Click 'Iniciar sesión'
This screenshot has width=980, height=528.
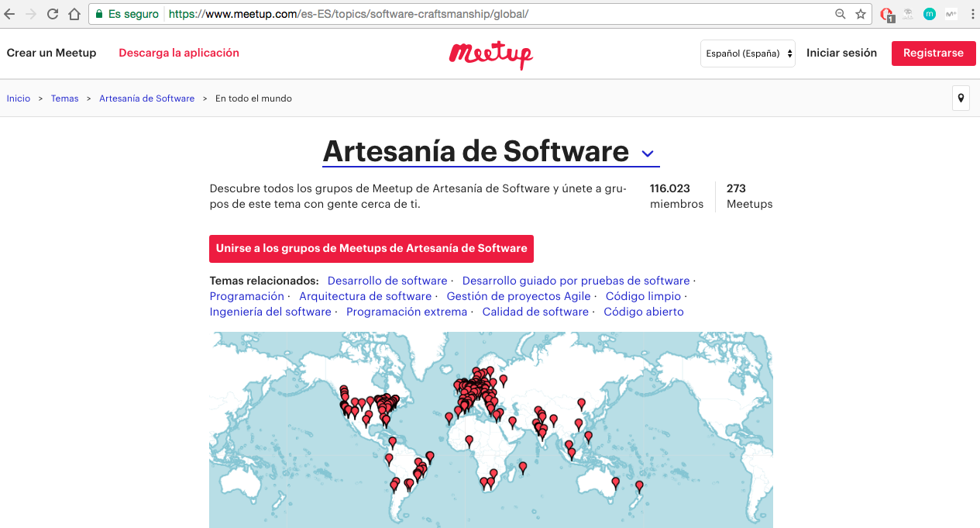click(x=841, y=53)
